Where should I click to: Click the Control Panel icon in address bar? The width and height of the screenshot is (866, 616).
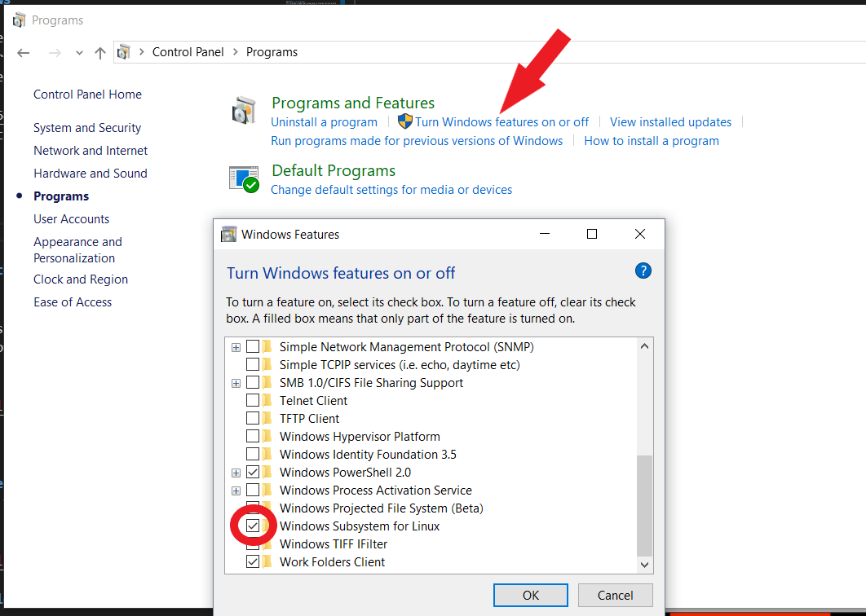click(124, 52)
